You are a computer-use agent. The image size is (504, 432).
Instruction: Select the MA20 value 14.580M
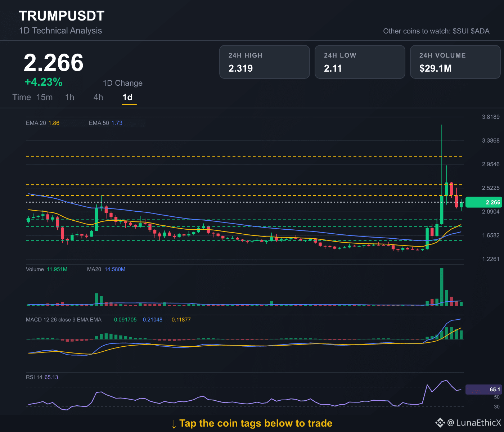point(115,269)
